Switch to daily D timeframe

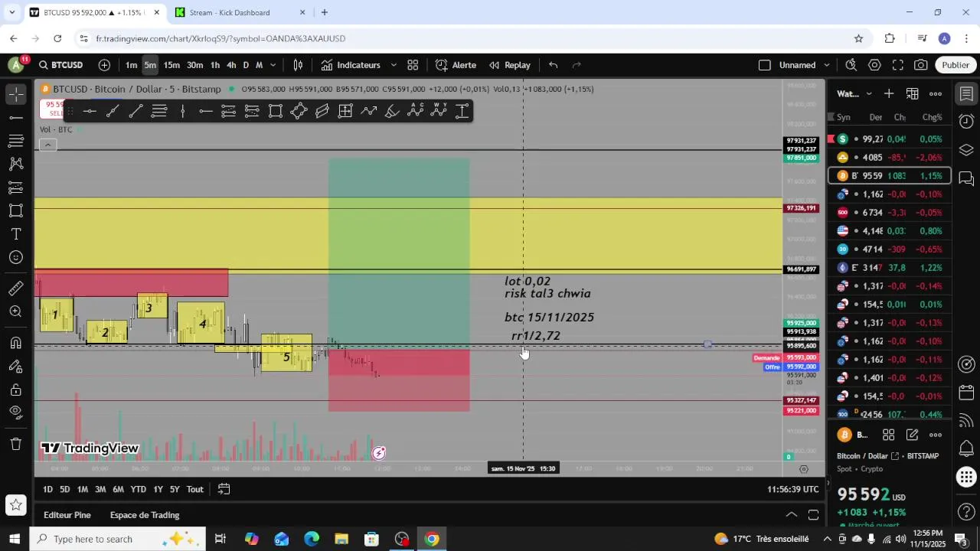(x=246, y=65)
